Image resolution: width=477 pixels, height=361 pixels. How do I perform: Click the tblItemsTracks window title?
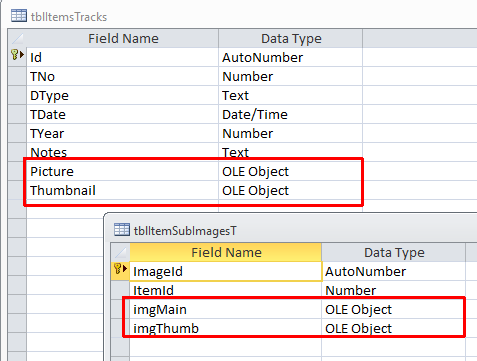click(x=69, y=17)
